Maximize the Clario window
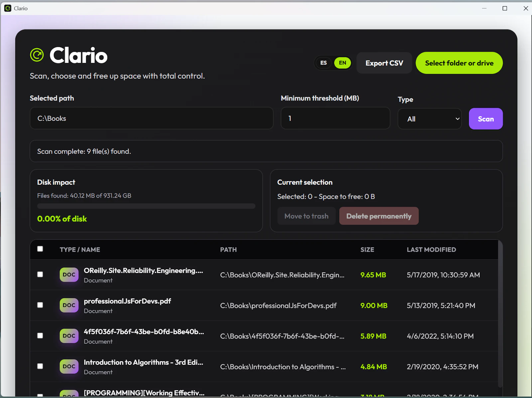 point(505,8)
